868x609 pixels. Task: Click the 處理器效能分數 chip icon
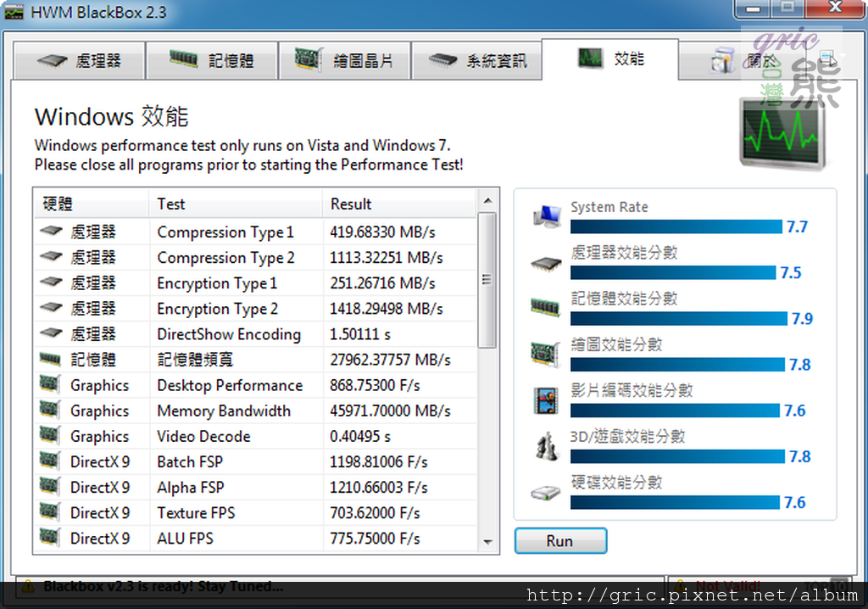pos(547,263)
